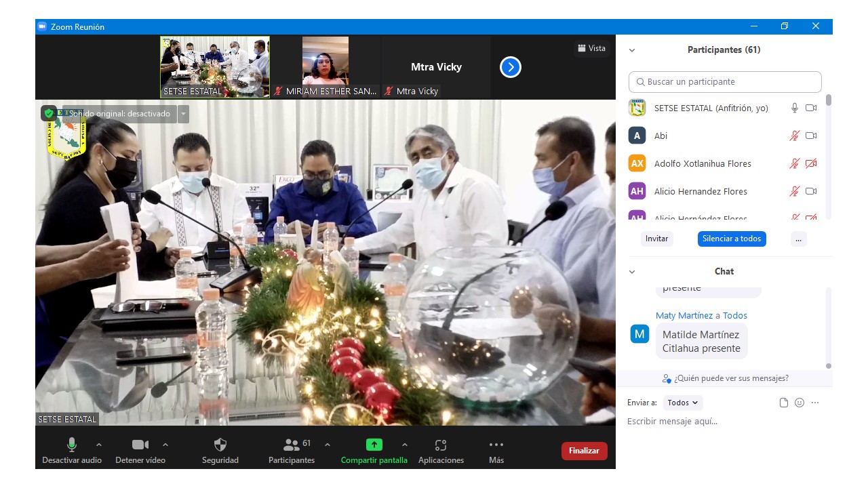
Task: Click the AX avatar badge
Action: click(x=637, y=163)
